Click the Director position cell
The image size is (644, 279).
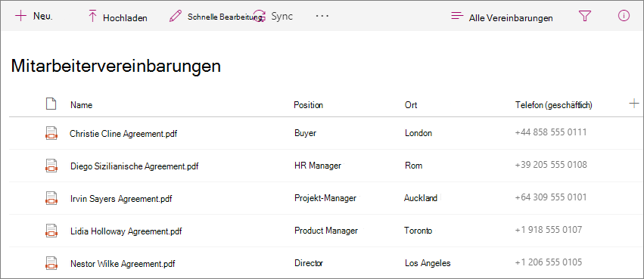click(309, 263)
